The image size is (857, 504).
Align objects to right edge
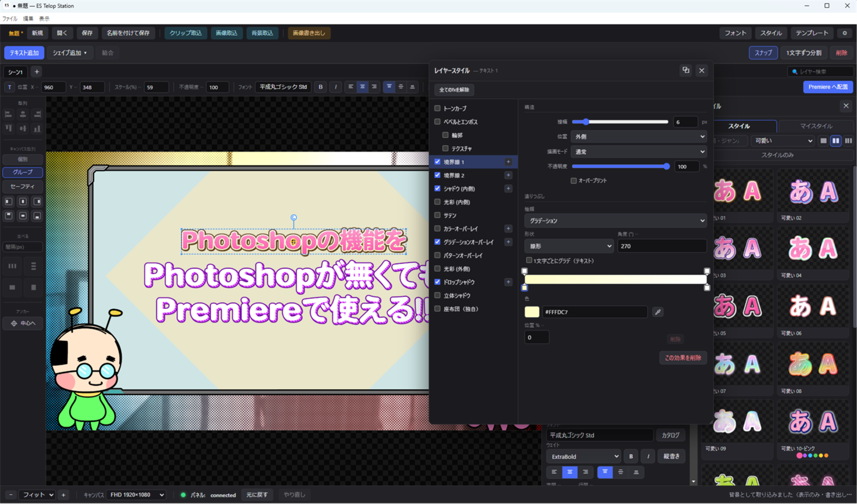[37, 114]
